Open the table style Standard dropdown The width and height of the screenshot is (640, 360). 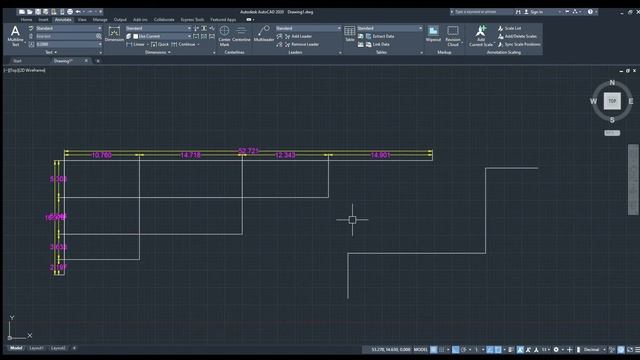390,28
